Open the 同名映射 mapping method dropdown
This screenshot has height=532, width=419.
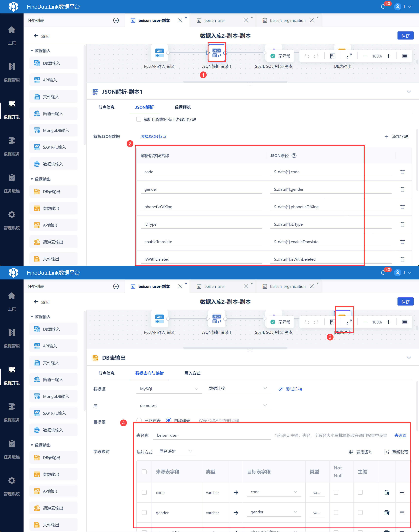point(176,451)
